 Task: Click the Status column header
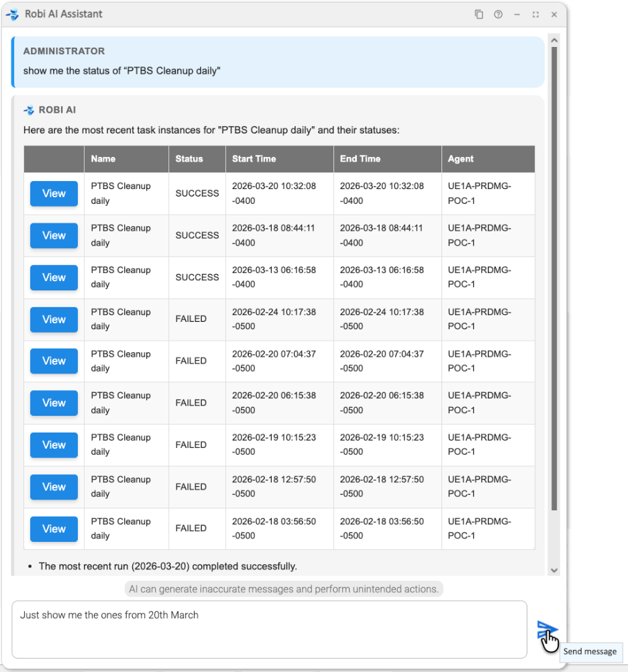(189, 159)
